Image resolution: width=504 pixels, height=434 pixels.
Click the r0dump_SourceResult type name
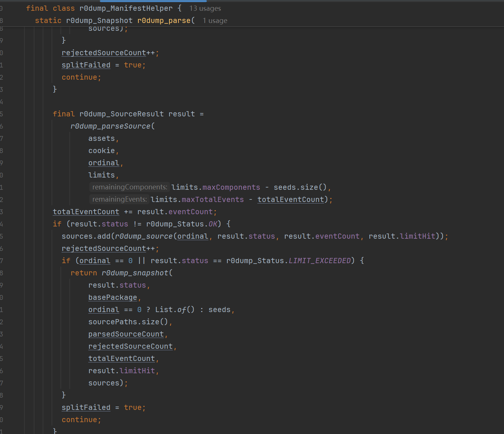coord(122,114)
